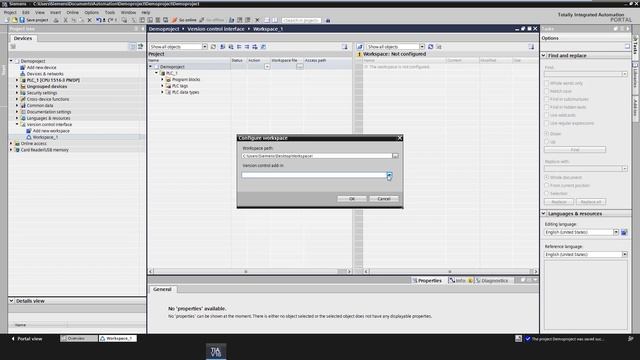Open Show all objects dropdown in Project pane
The image size is (640, 360).
coord(204,47)
